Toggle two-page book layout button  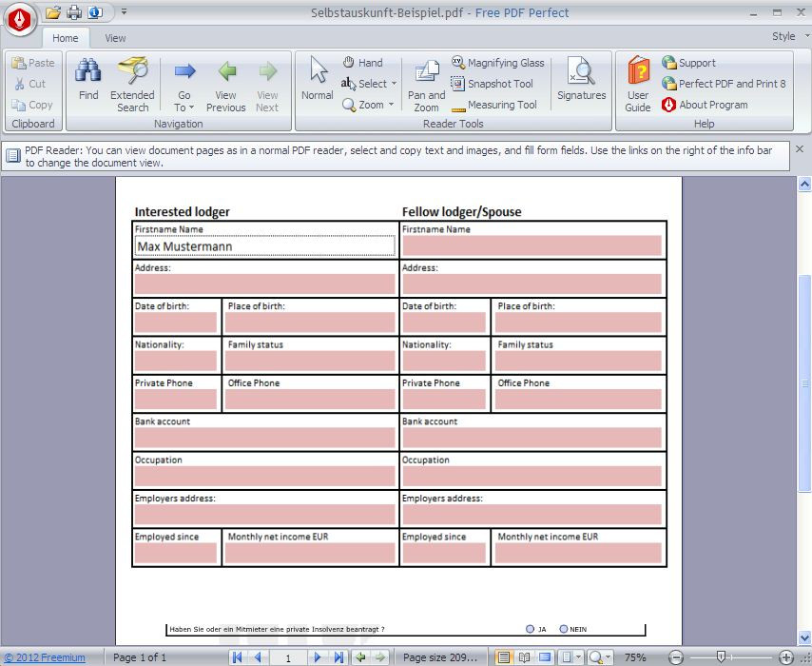(524, 657)
